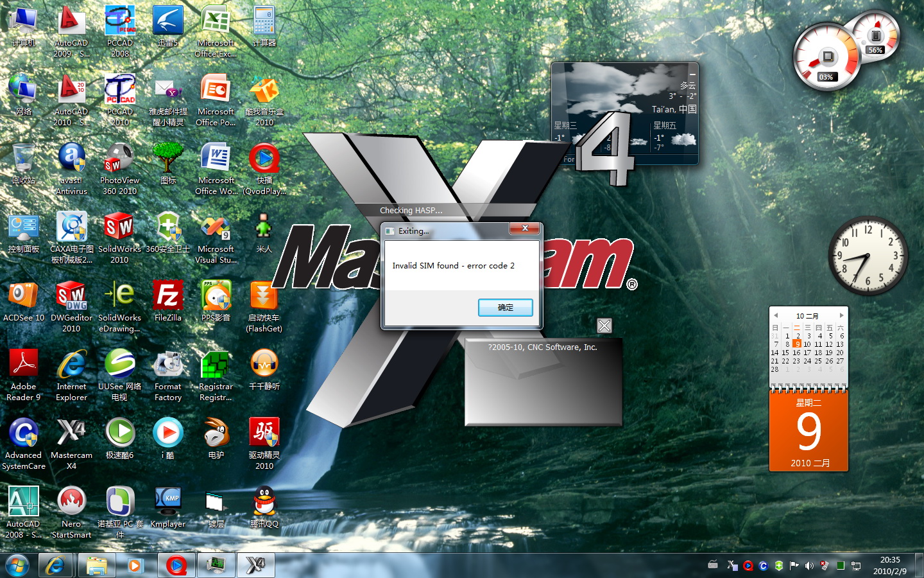This screenshot has height=578, width=924.
Task: Open Microsoft Office PowerPoint shortcut
Action: pos(216,100)
